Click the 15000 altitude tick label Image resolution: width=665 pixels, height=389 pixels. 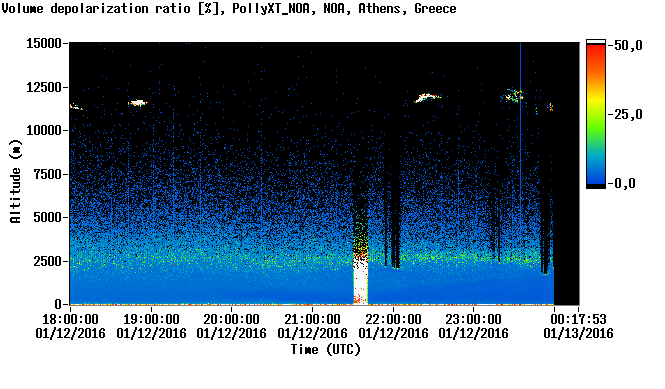(44, 43)
